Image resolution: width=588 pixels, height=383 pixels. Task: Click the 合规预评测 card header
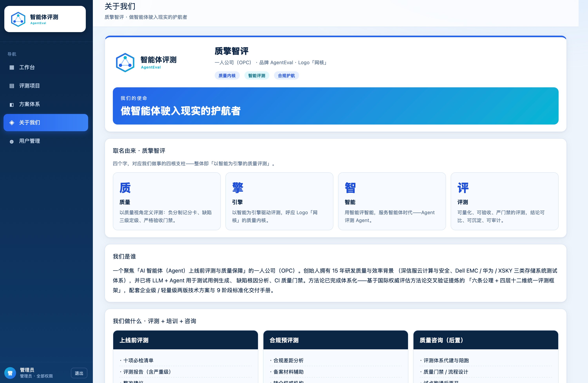[x=336, y=340]
